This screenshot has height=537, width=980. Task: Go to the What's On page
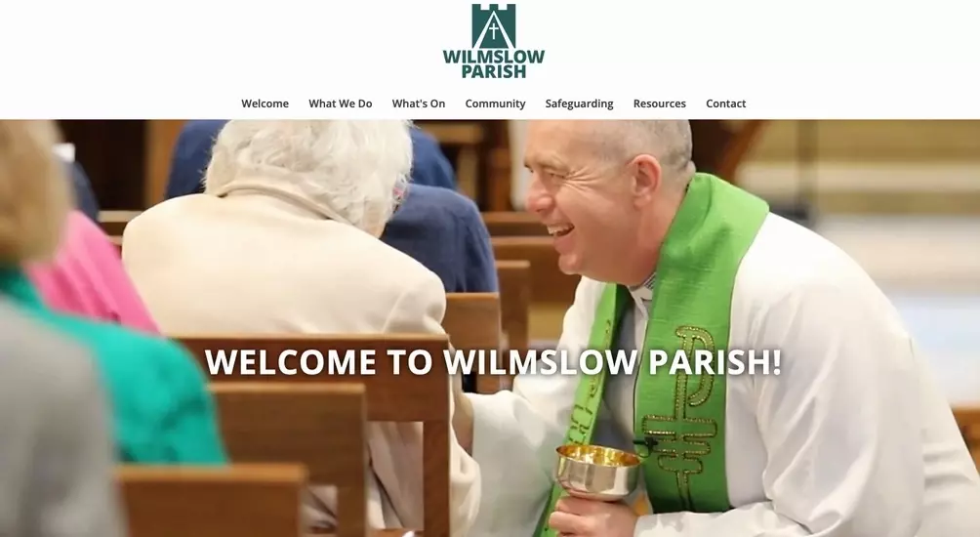[x=419, y=103]
